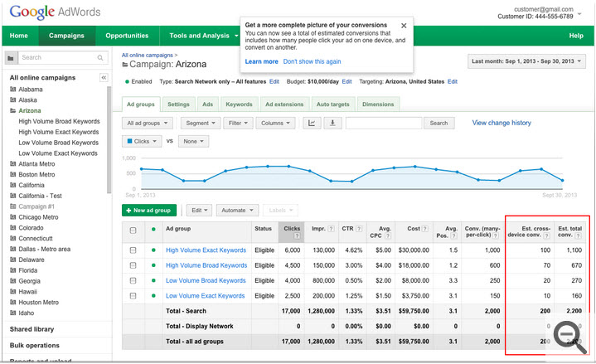Screen dimensions: 596x364
Task: Click the help icon next to Cost column
Action: 425,229
